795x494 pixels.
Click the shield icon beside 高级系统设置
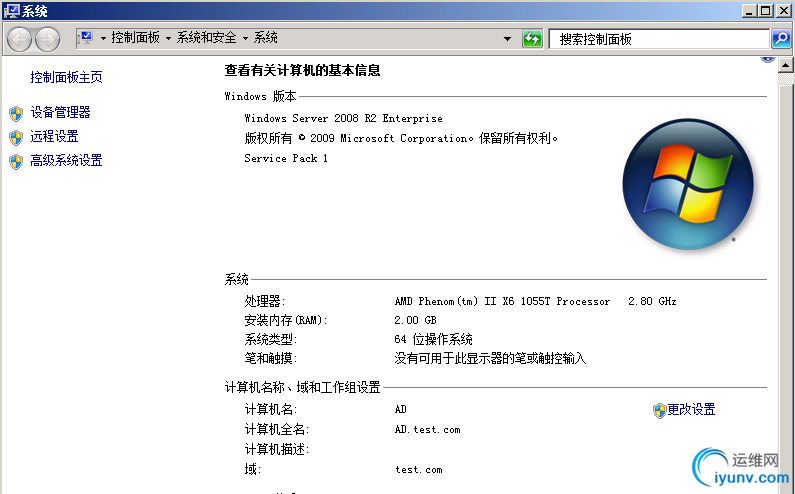[16, 161]
